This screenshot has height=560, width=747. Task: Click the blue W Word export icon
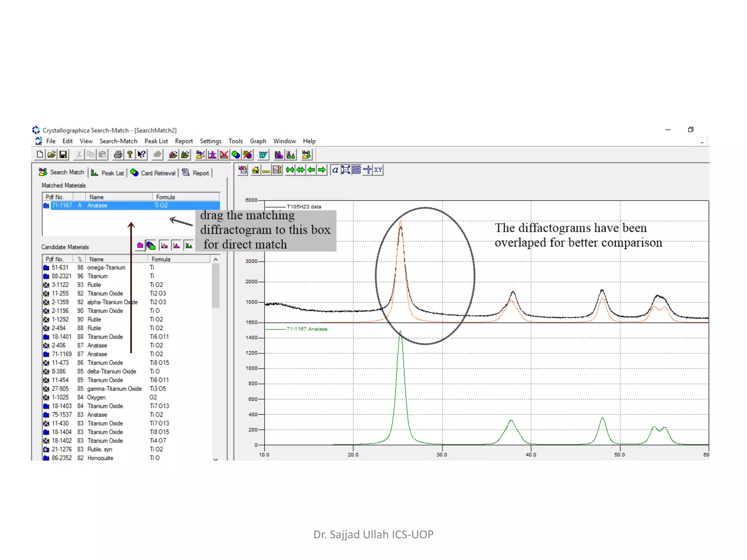pyautogui.click(x=263, y=155)
